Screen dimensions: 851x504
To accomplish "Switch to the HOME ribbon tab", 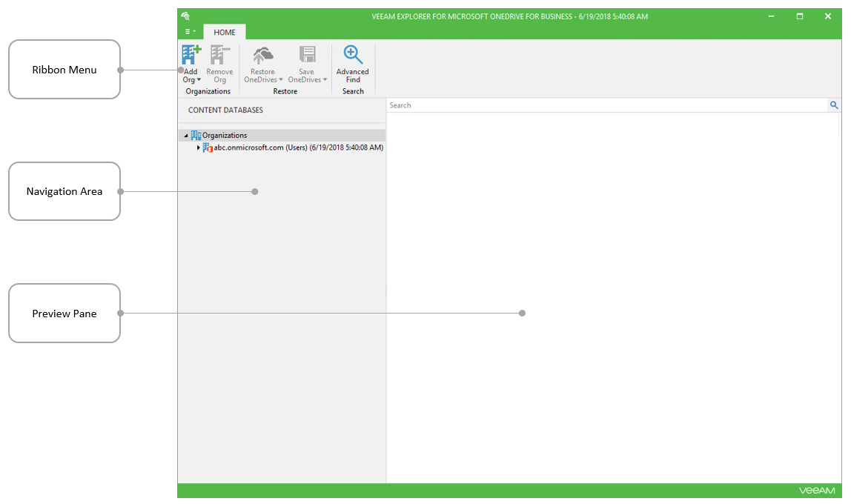I will [x=225, y=32].
